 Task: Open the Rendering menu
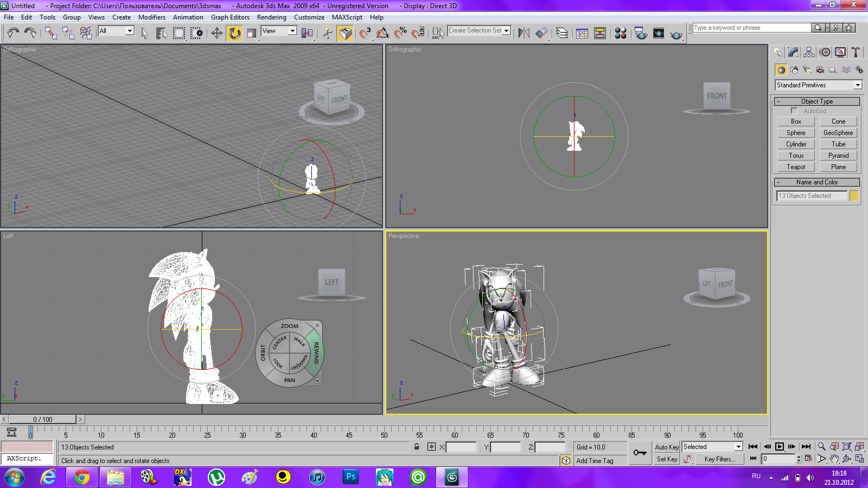coord(272,17)
